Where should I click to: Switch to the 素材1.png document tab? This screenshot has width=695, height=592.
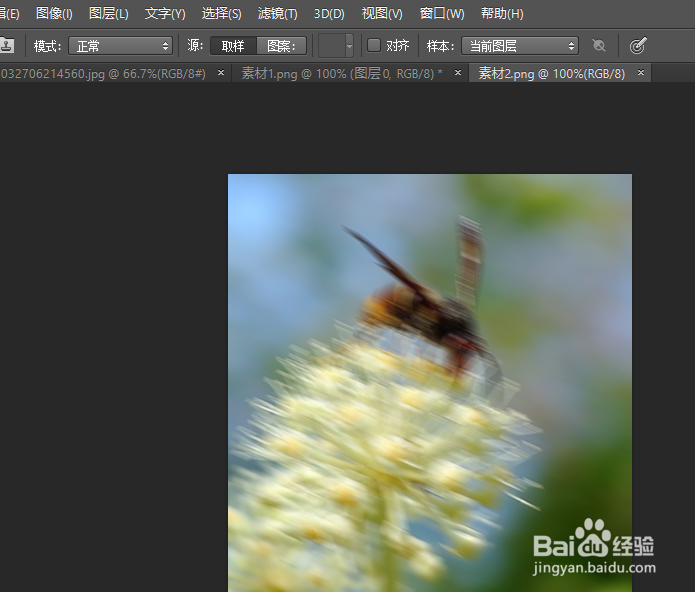tap(342, 74)
